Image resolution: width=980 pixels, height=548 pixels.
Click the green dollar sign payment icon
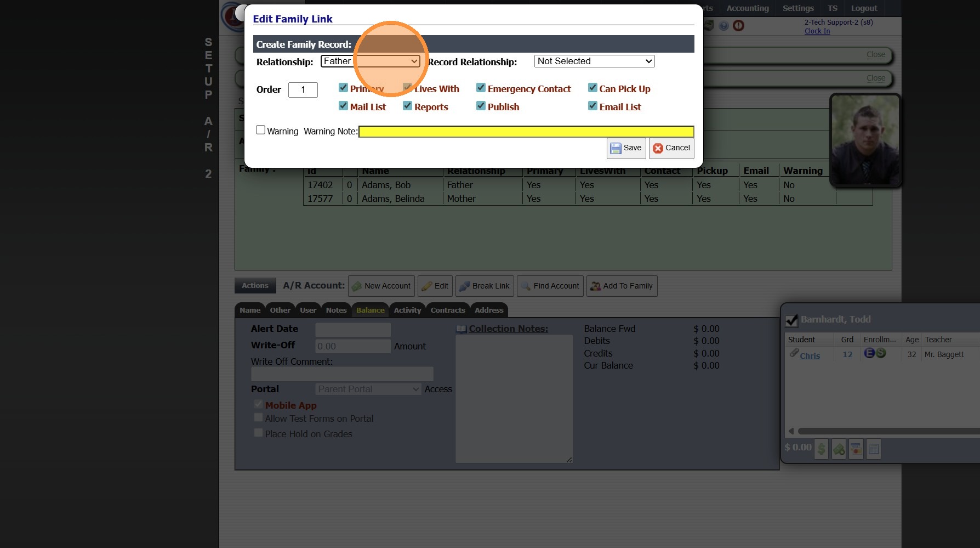[x=821, y=449]
